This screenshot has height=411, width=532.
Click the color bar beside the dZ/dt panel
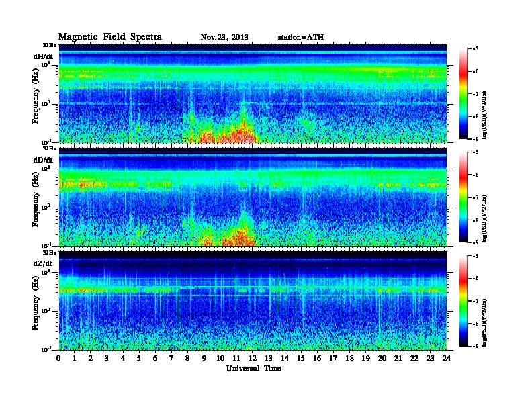coord(463,301)
